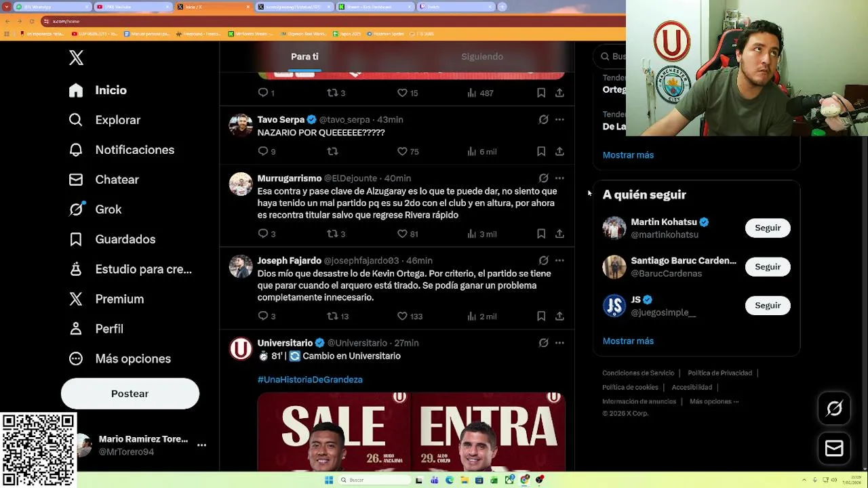
Task: Open Grok from the sidebar
Action: point(96,209)
